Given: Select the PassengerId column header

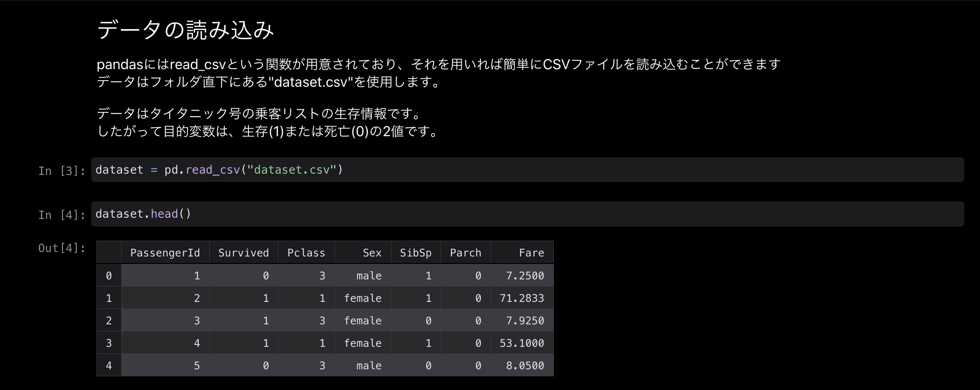Looking at the screenshot, I should [x=165, y=253].
